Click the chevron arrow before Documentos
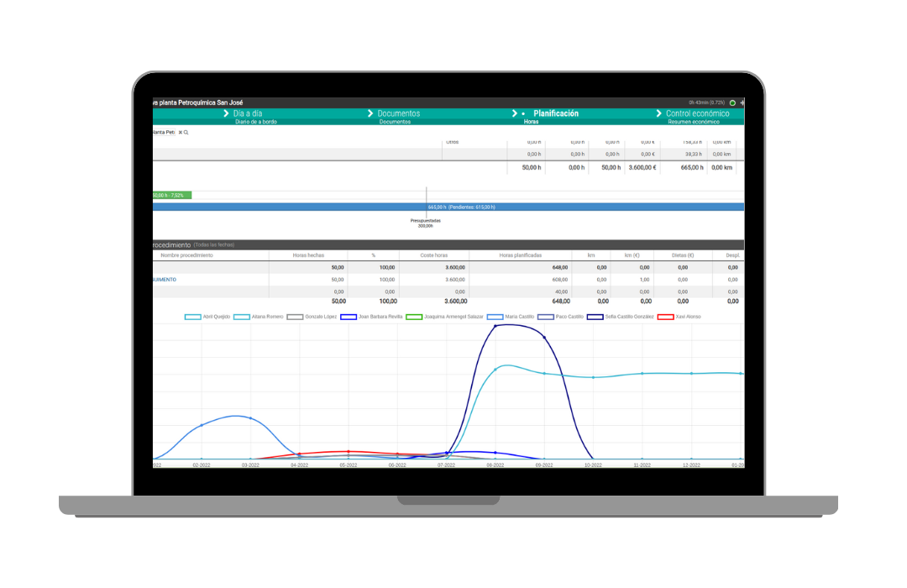Screen dimensions: 907x588 click(x=370, y=113)
